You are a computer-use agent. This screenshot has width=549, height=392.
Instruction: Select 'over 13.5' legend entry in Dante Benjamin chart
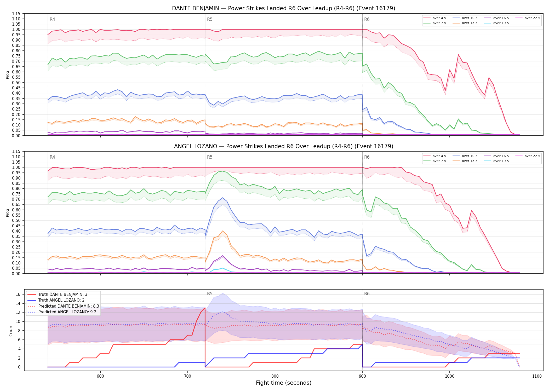point(465,23)
